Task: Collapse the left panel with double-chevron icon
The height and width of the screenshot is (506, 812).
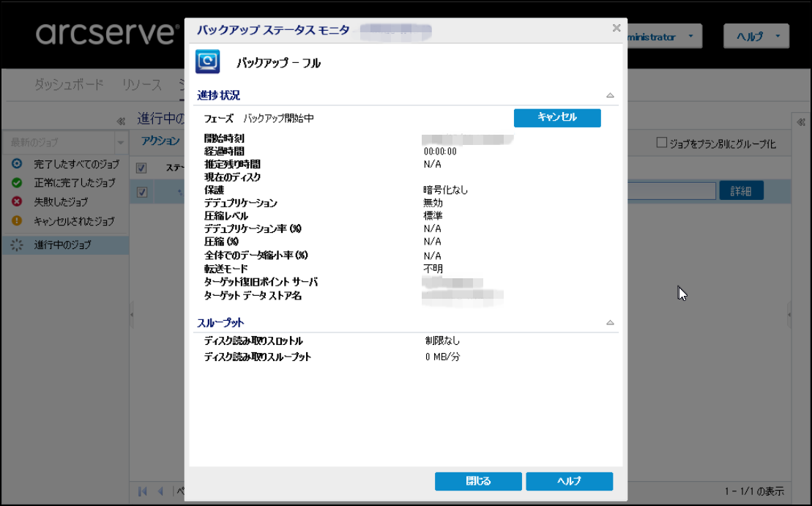Action: click(x=121, y=122)
